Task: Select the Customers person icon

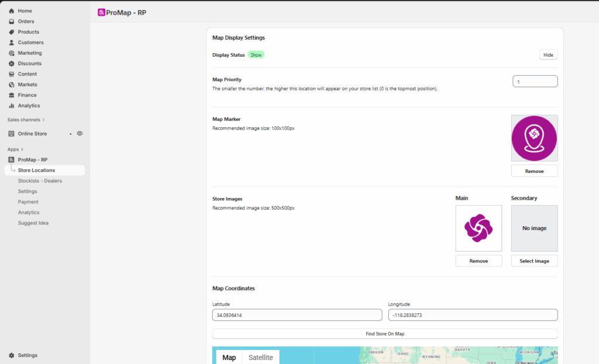Action: 11,43
